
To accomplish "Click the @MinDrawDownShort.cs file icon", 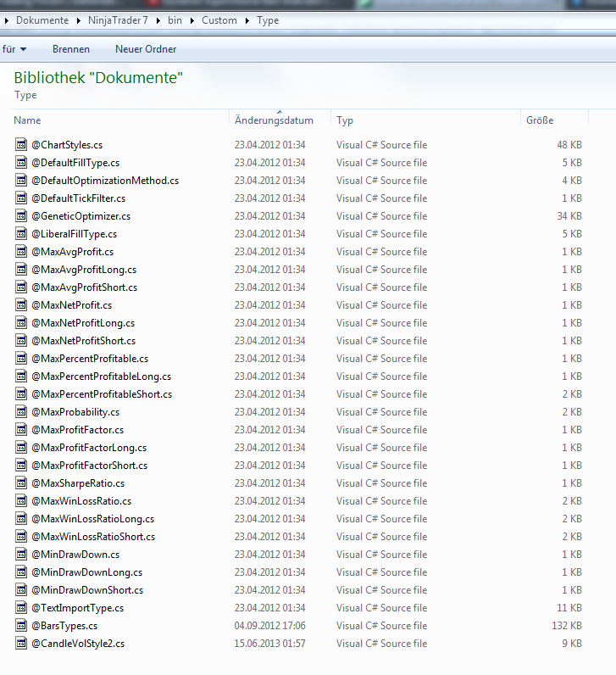I will [21, 589].
